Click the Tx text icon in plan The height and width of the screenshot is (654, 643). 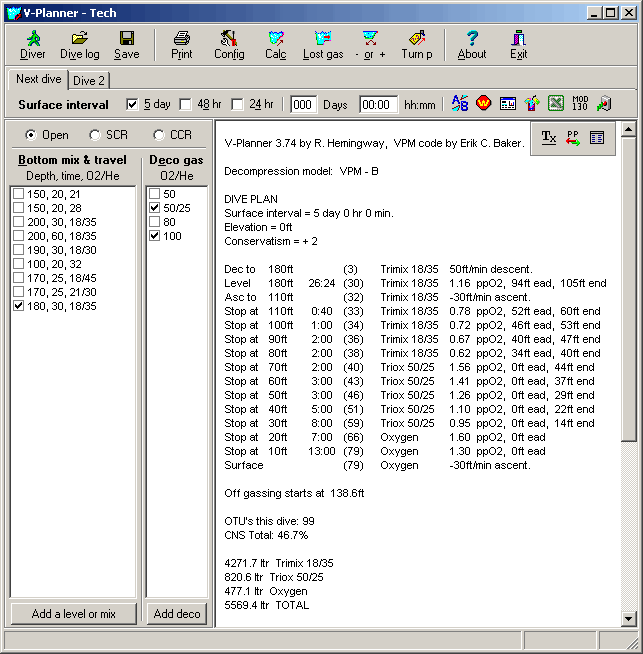point(548,138)
